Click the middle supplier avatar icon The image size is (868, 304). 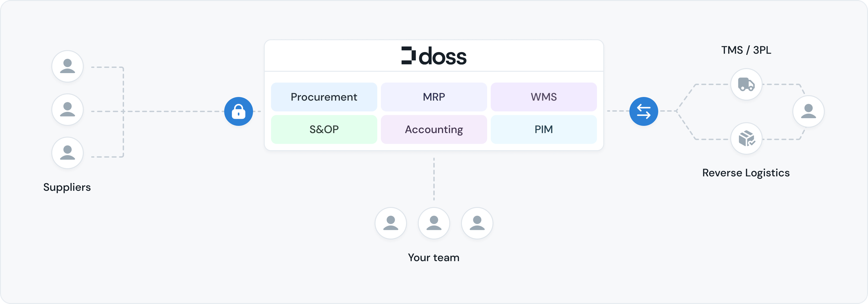[67, 109]
